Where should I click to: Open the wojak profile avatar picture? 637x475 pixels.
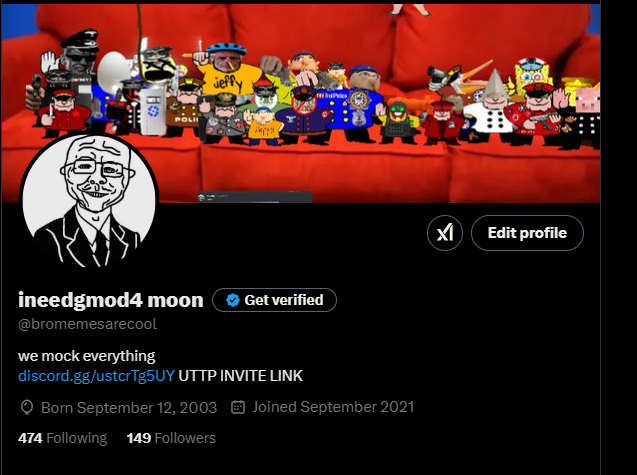tap(89, 200)
